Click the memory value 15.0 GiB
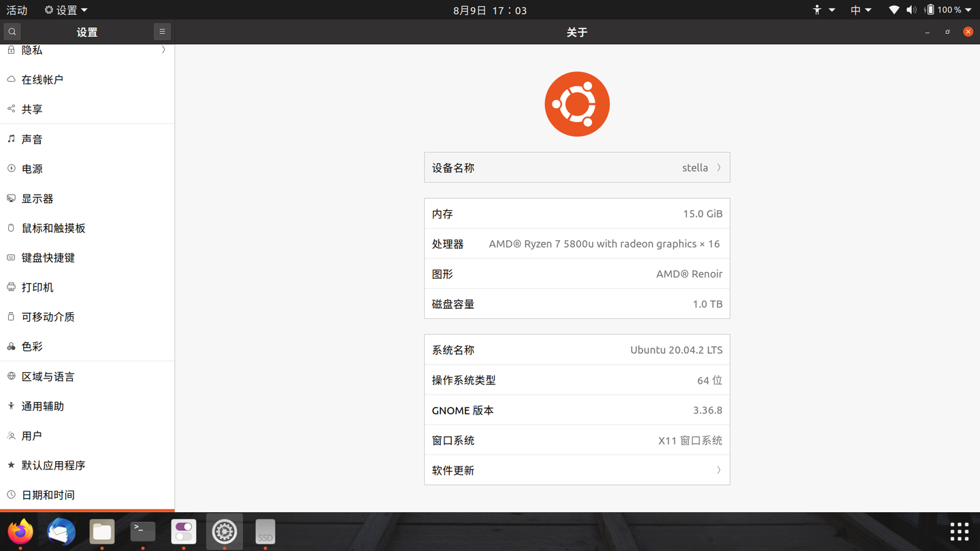The width and height of the screenshot is (980, 551). (703, 214)
